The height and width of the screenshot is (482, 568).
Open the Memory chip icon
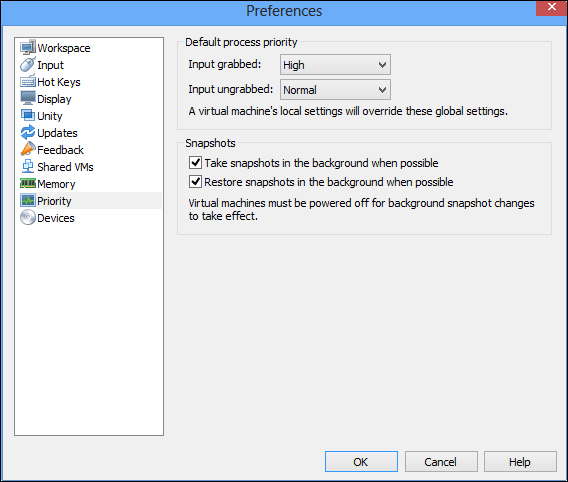pos(28,184)
